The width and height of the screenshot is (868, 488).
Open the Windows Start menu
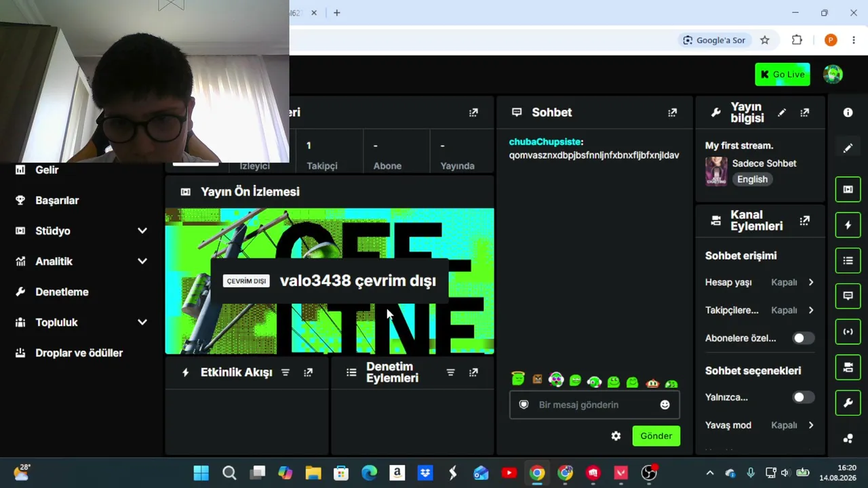tap(201, 472)
